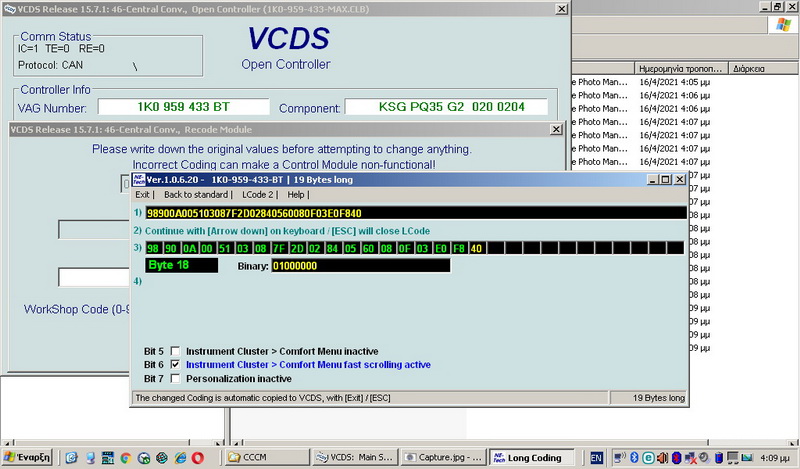Screen dimensions: 800x469
Task: Click the Διάρκεια column header in Explorer
Action: [763, 68]
